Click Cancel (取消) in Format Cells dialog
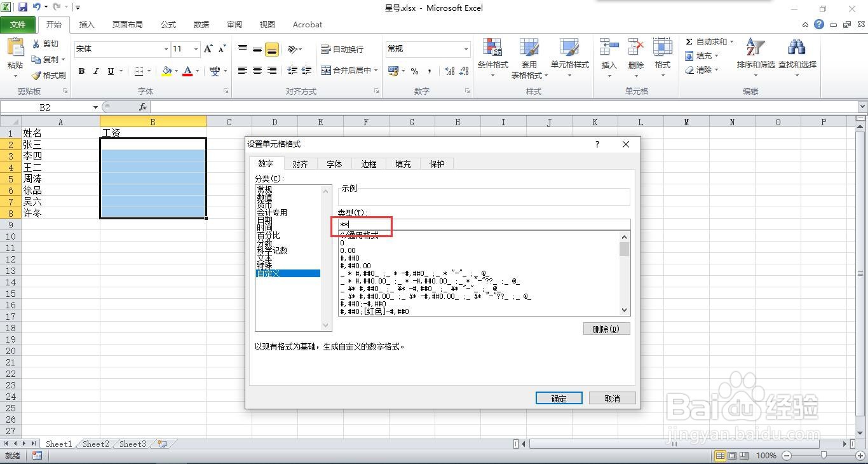This screenshot has width=868, height=464. (612, 399)
